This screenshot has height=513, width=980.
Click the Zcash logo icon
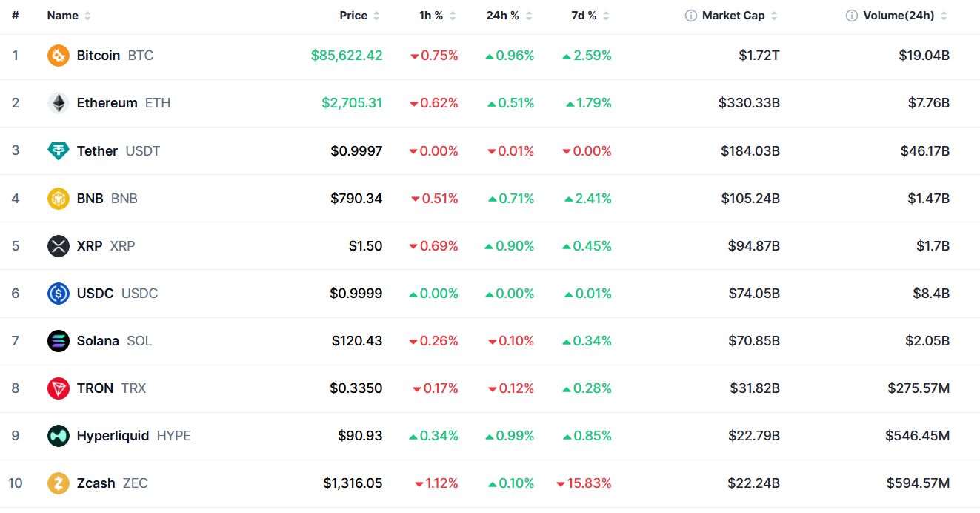(59, 483)
